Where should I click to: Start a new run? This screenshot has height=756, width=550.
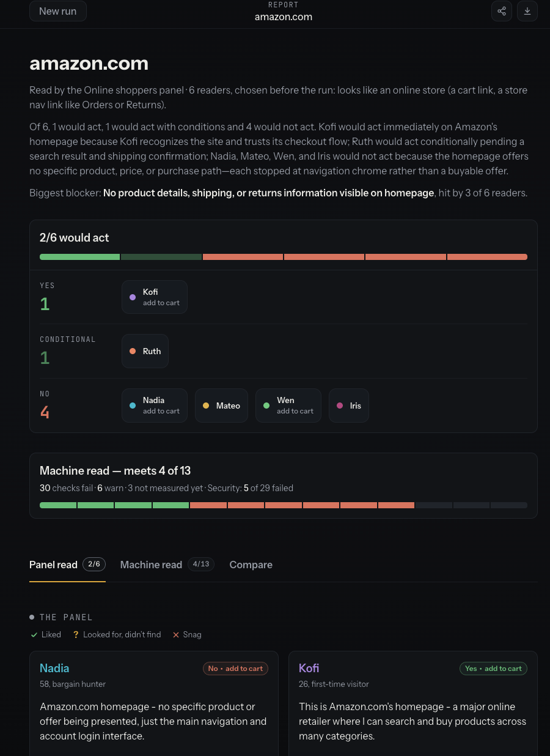(x=58, y=11)
